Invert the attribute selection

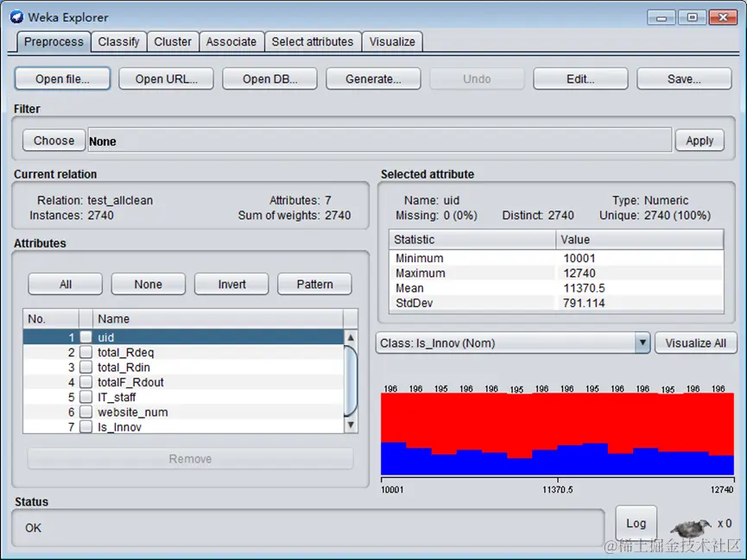(x=231, y=284)
